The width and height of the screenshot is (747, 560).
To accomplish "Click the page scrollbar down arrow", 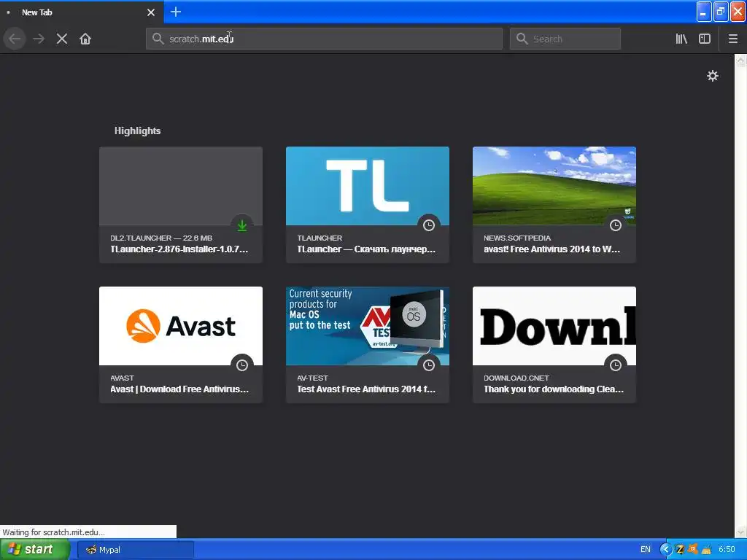I will 740,532.
